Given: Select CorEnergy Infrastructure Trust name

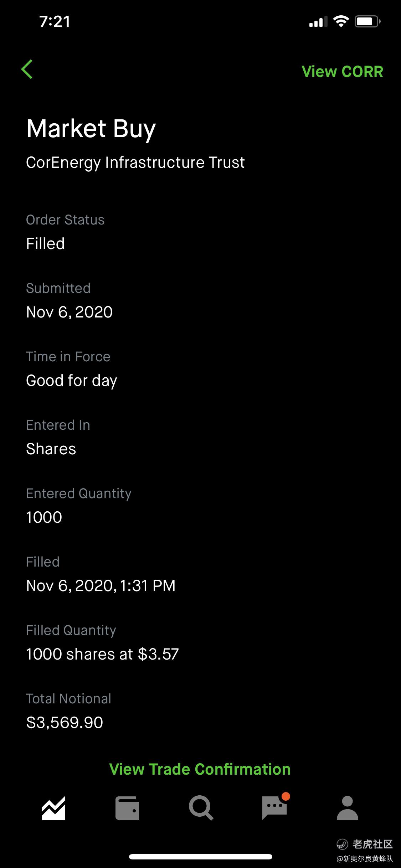Looking at the screenshot, I should 135,162.
